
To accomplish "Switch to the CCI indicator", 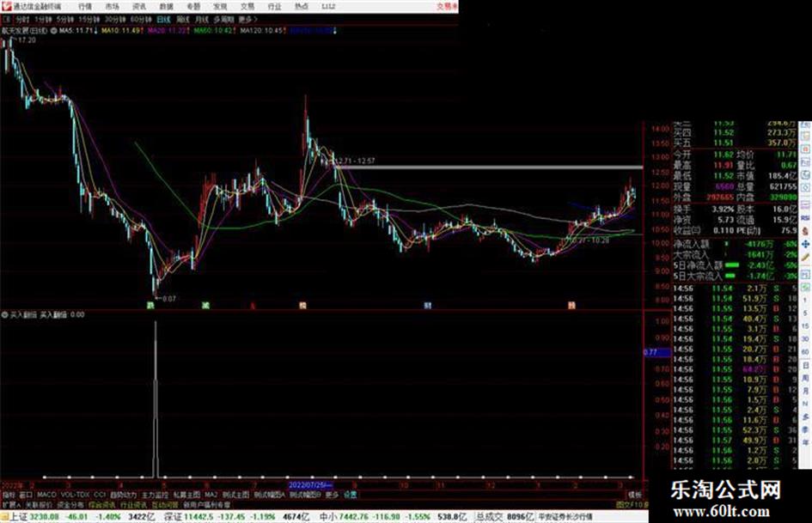I will click(x=100, y=495).
